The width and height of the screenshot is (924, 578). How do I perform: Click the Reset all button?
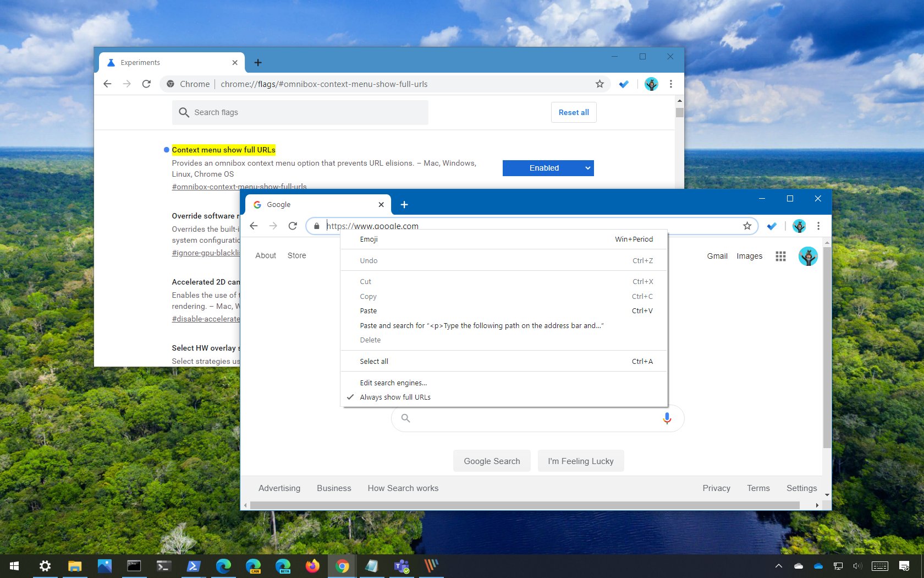(574, 112)
